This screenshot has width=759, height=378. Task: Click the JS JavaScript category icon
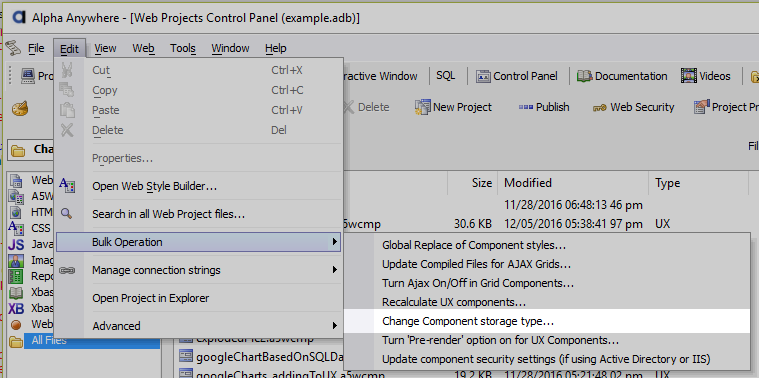[x=16, y=244]
